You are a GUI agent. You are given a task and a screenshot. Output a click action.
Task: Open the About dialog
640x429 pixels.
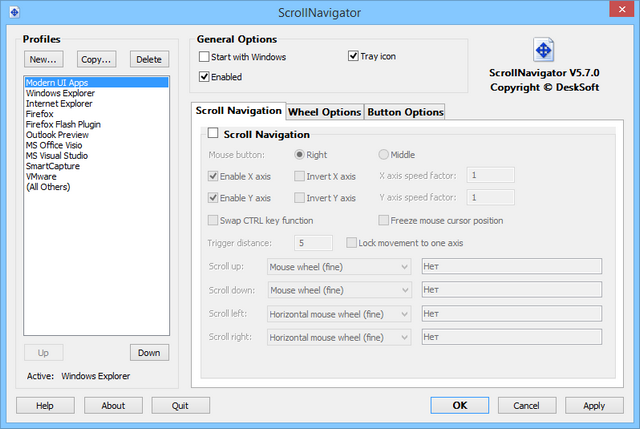pos(113,406)
